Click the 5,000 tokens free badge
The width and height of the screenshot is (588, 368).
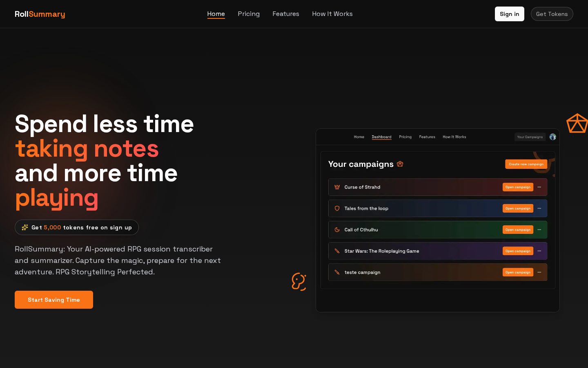77,227
